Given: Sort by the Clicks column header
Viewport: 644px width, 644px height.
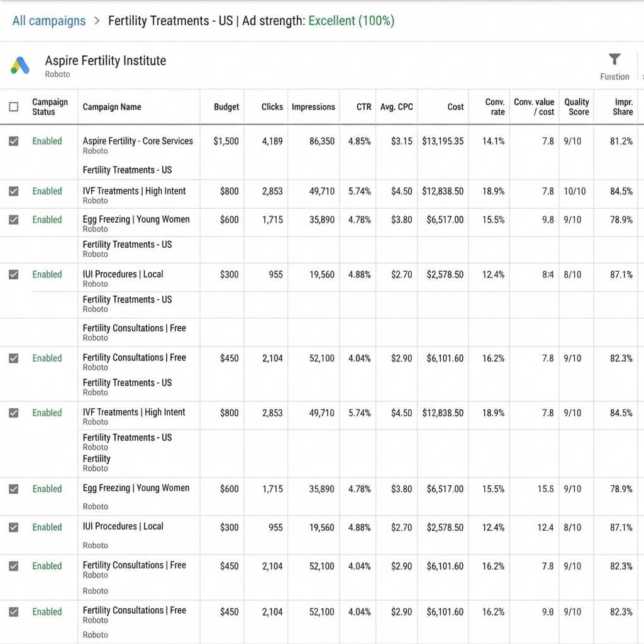Looking at the screenshot, I should (272, 107).
